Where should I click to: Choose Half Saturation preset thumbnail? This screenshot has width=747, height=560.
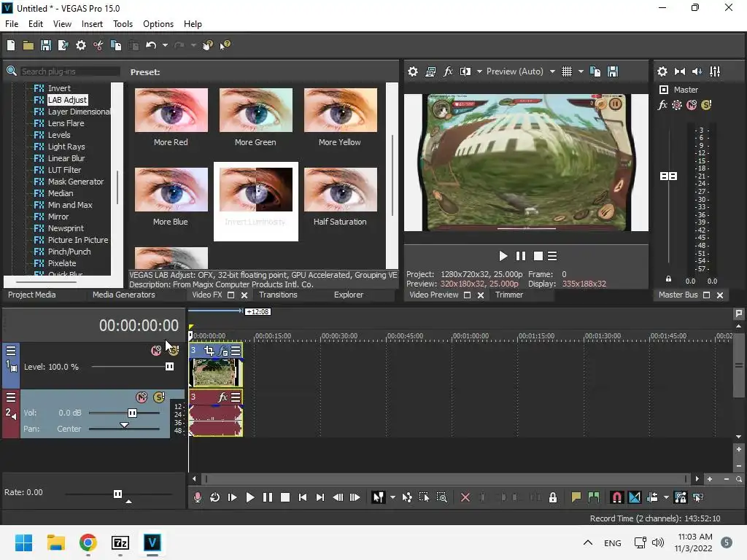click(340, 190)
